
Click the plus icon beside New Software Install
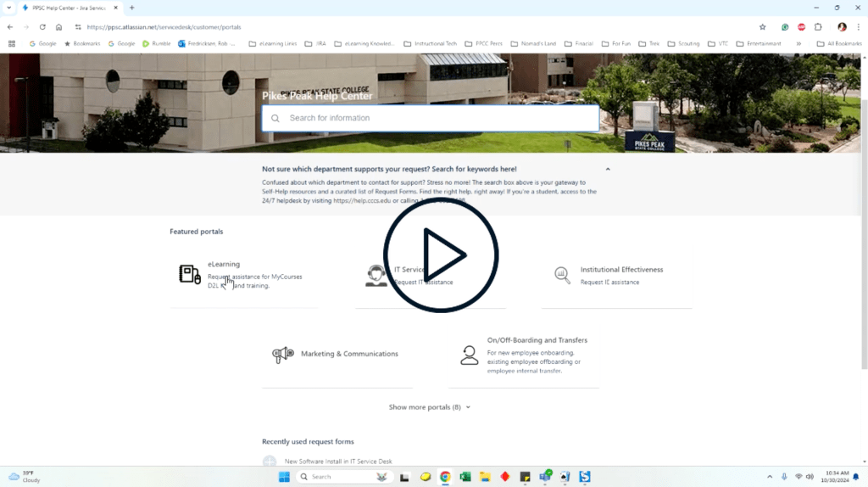(x=270, y=461)
